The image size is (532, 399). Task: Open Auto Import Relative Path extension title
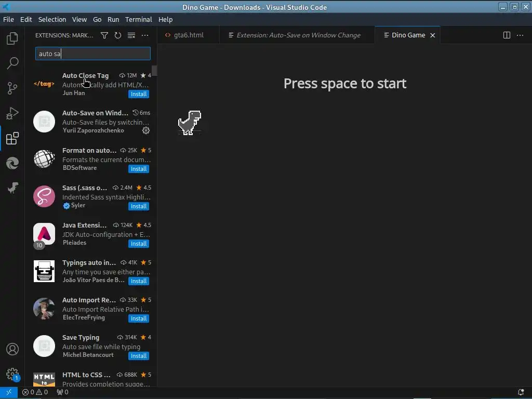[x=89, y=300]
